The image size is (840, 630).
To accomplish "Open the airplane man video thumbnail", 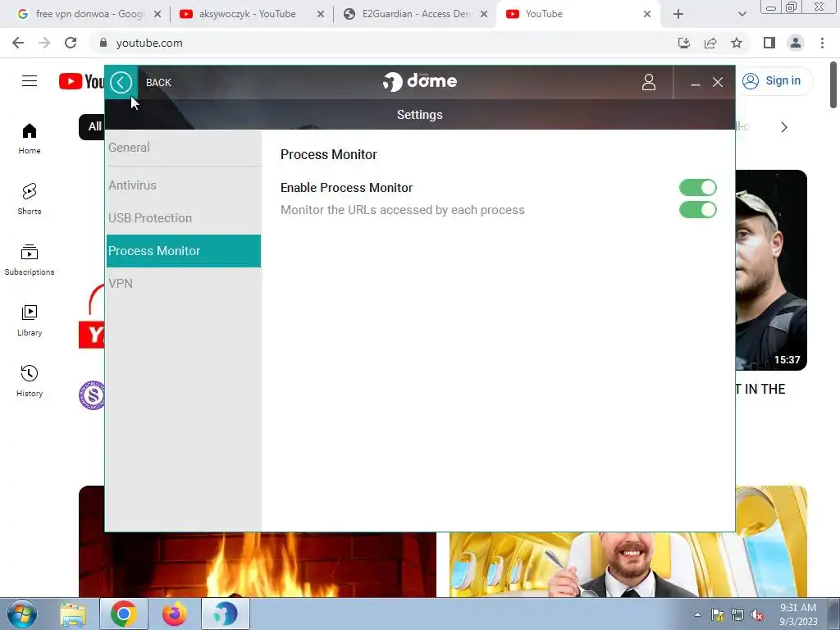I will pos(628,564).
